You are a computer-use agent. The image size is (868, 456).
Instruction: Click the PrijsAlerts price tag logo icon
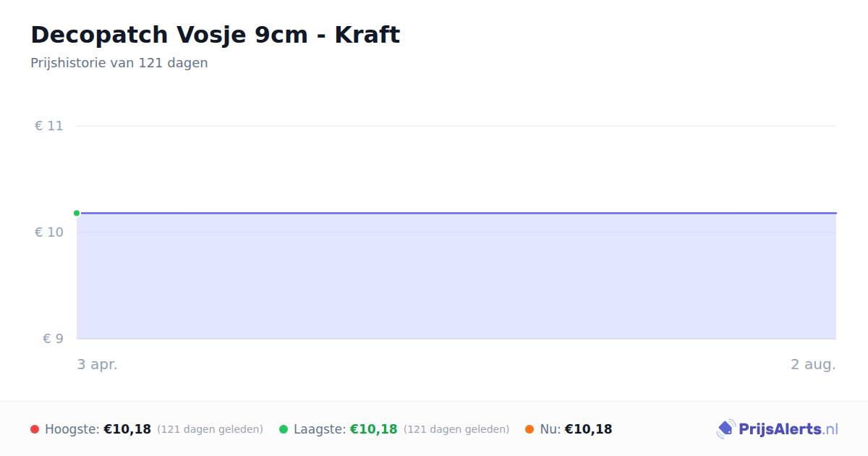click(x=726, y=429)
